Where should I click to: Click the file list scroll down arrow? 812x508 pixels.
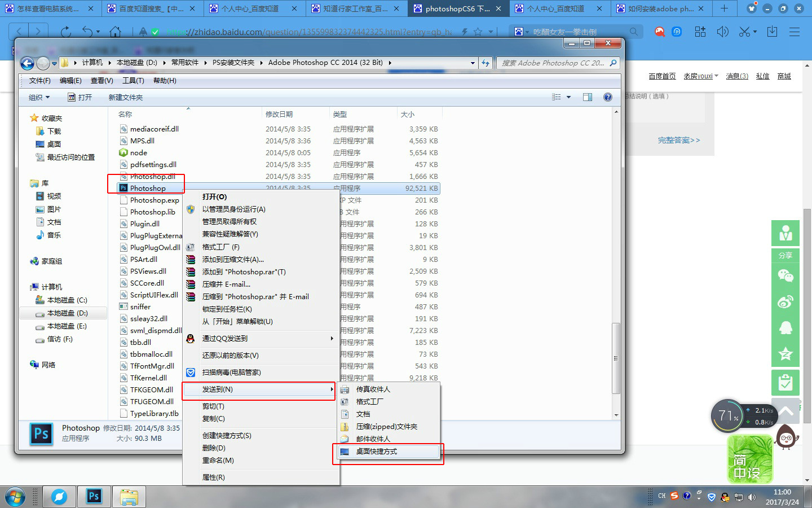click(616, 415)
